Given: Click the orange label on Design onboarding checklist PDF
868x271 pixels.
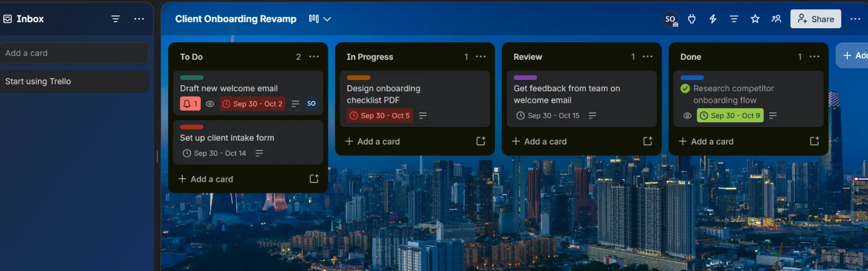Looking at the screenshot, I should pos(359,78).
